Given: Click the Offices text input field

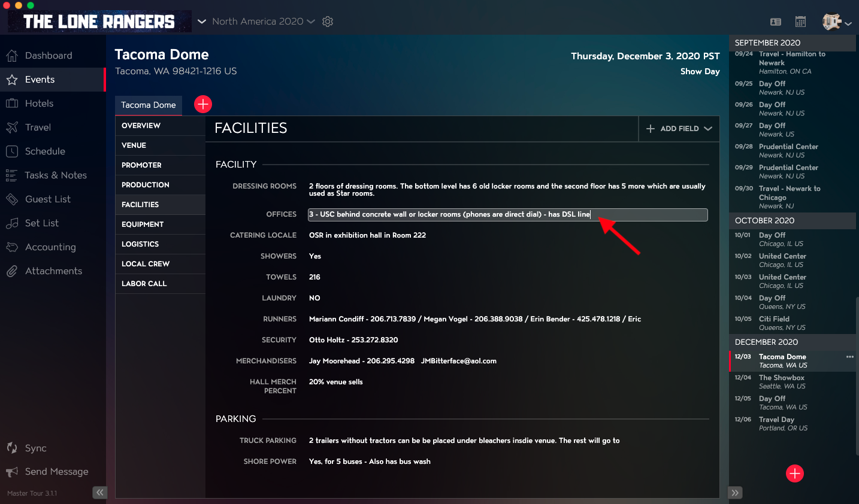Looking at the screenshot, I should tap(507, 215).
